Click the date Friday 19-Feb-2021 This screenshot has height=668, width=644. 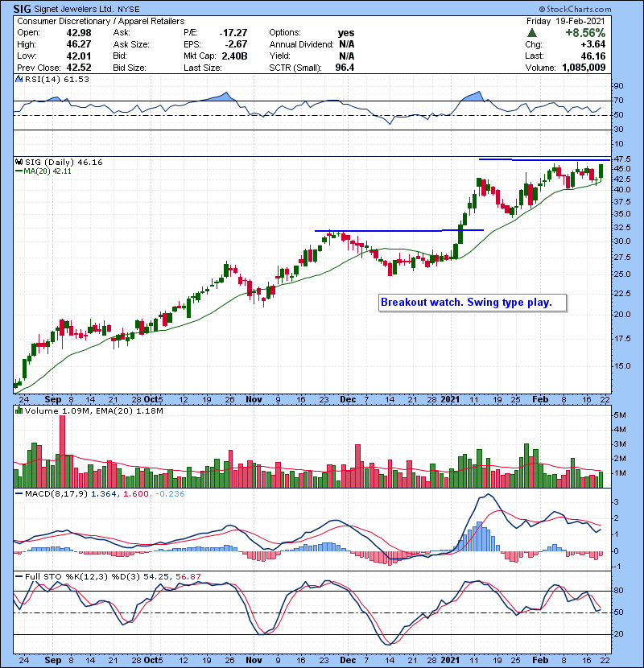pyautogui.click(x=566, y=21)
